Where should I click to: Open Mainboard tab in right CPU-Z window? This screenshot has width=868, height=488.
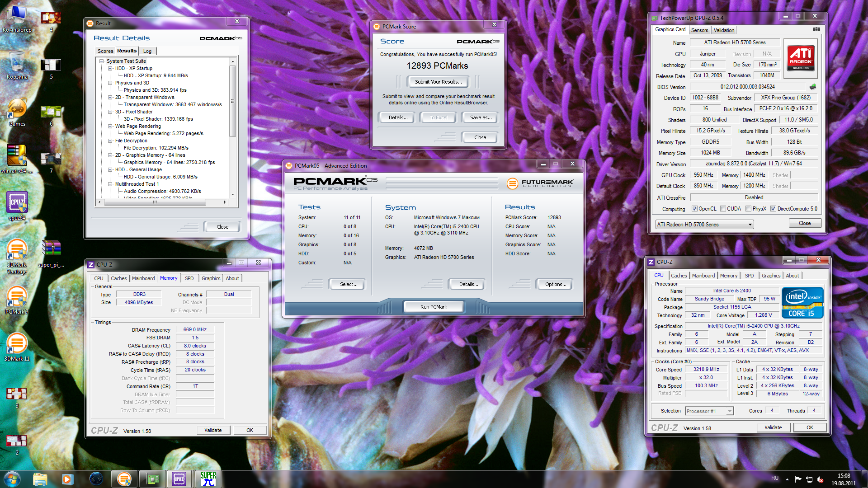click(x=703, y=276)
